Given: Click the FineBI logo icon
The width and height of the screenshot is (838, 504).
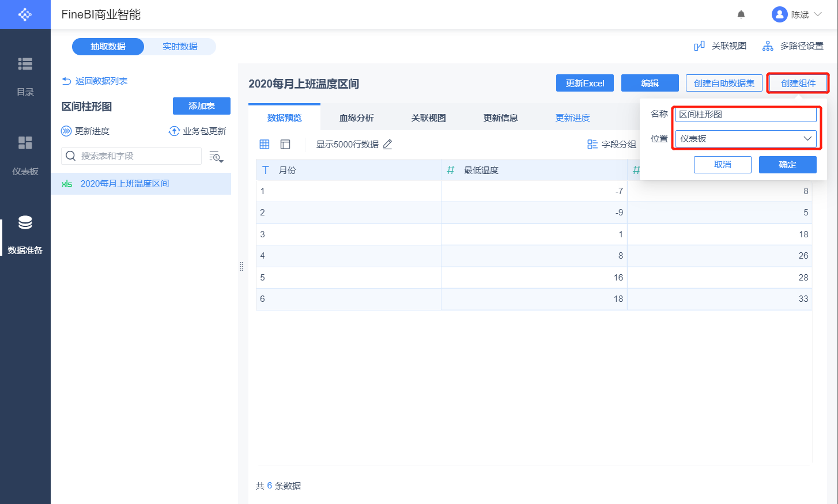Looking at the screenshot, I should coord(25,14).
